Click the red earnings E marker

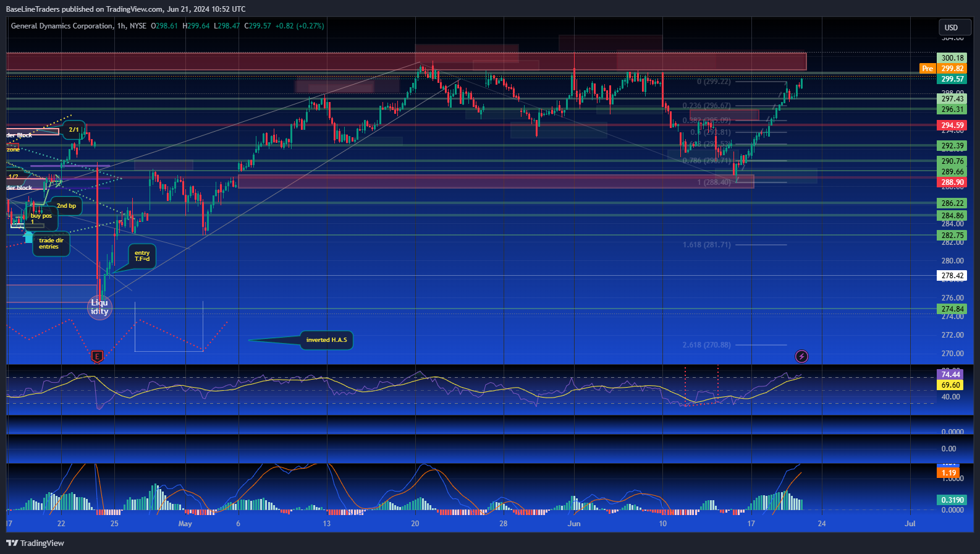tap(97, 356)
